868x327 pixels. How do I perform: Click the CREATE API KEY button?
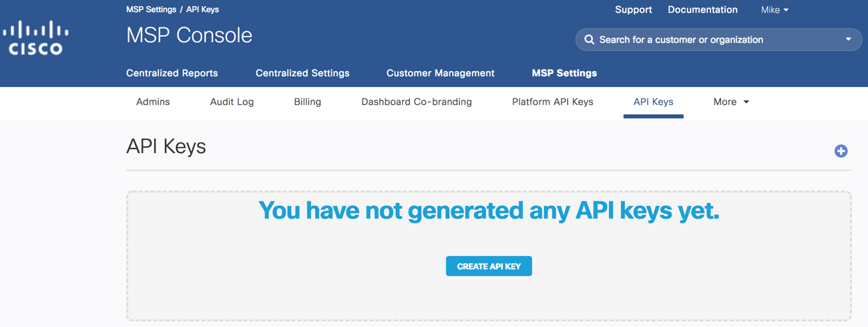(489, 266)
